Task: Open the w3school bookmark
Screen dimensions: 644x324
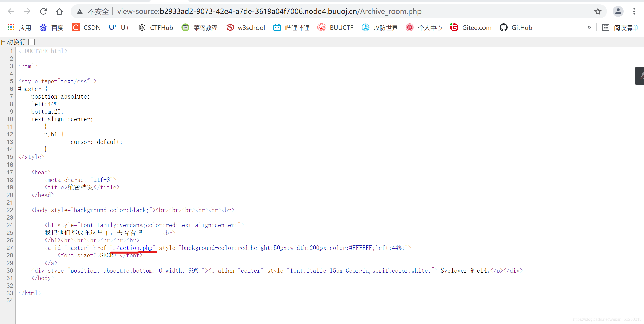Action: point(246,28)
